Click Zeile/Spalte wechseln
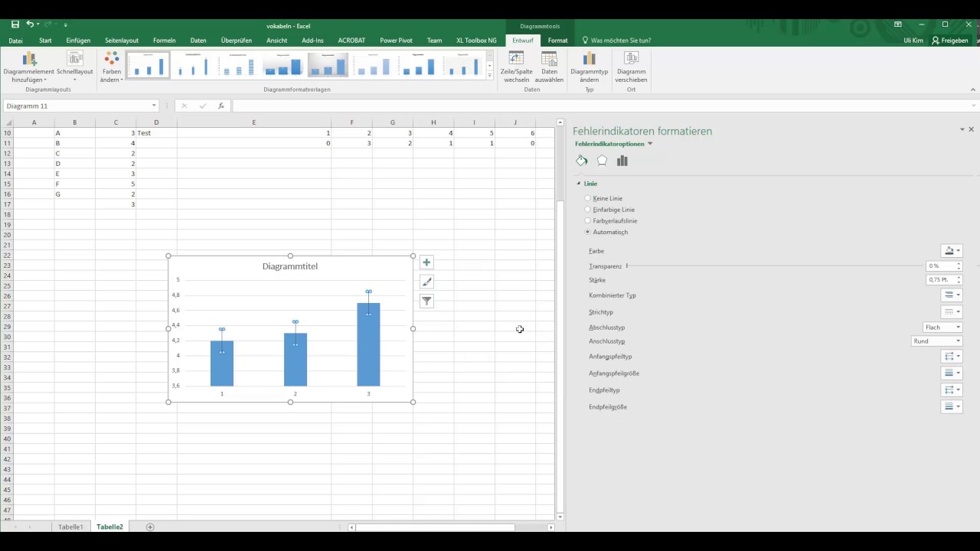980x551 pixels. point(517,68)
